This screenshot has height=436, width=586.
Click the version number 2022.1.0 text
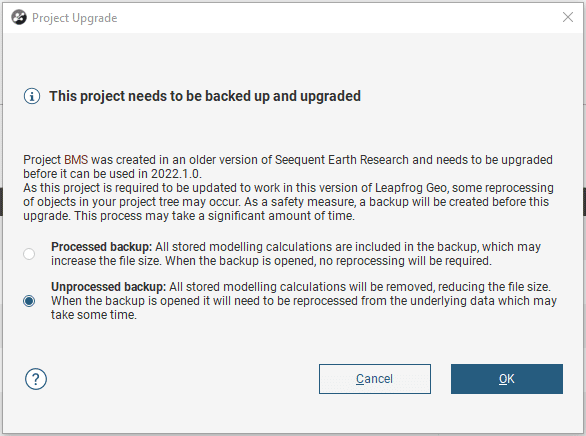click(176, 174)
